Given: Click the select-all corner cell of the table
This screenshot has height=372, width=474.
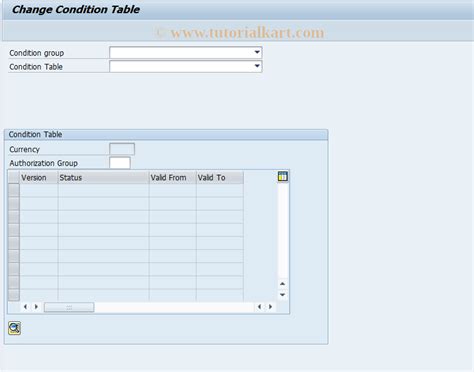Looking at the screenshot, I should (14, 177).
